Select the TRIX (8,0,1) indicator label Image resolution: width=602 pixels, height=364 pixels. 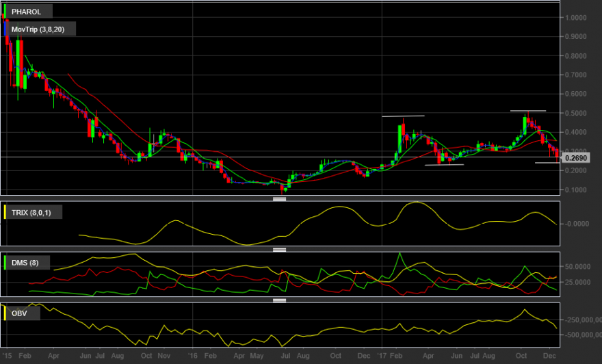[31, 212]
